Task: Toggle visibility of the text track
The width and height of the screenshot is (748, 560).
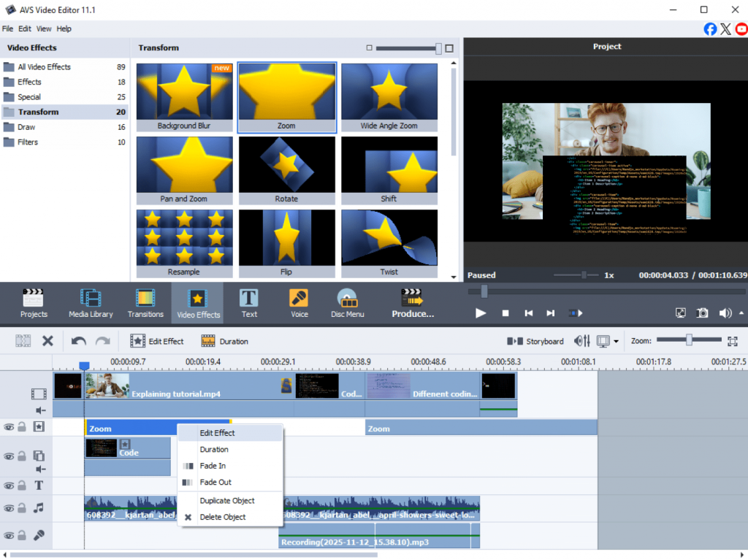Action: coord(9,486)
